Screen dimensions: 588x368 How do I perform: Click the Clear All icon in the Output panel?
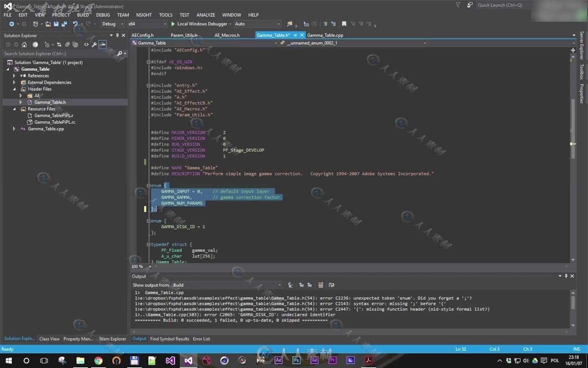(321, 285)
